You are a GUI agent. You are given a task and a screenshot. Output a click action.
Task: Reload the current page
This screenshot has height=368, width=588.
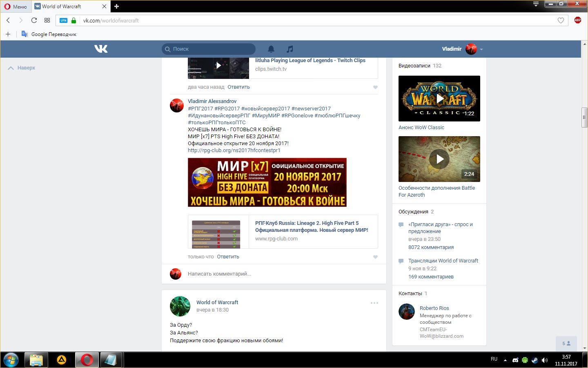(x=34, y=20)
